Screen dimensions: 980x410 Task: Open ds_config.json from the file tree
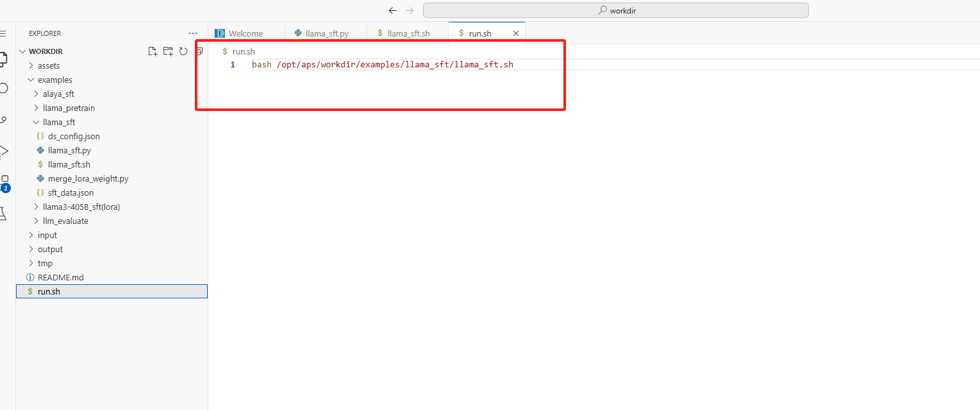pos(74,136)
